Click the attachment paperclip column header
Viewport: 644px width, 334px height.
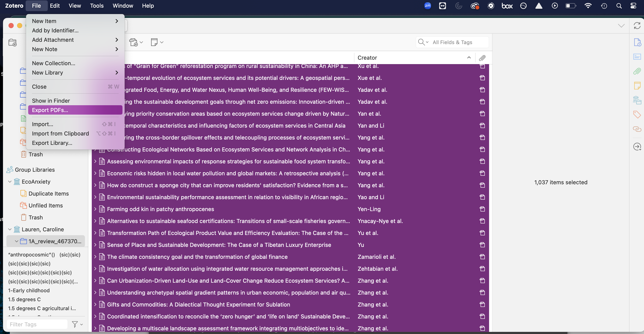tap(482, 58)
